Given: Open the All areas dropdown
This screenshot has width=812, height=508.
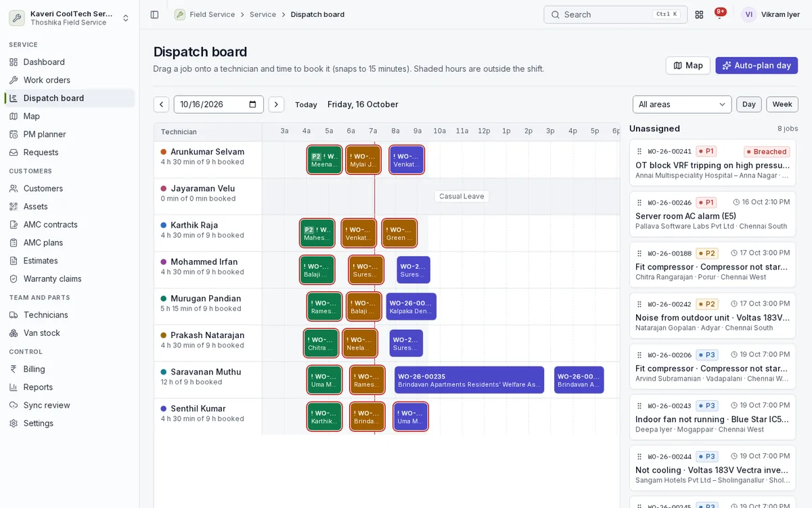Looking at the screenshot, I should [682, 104].
